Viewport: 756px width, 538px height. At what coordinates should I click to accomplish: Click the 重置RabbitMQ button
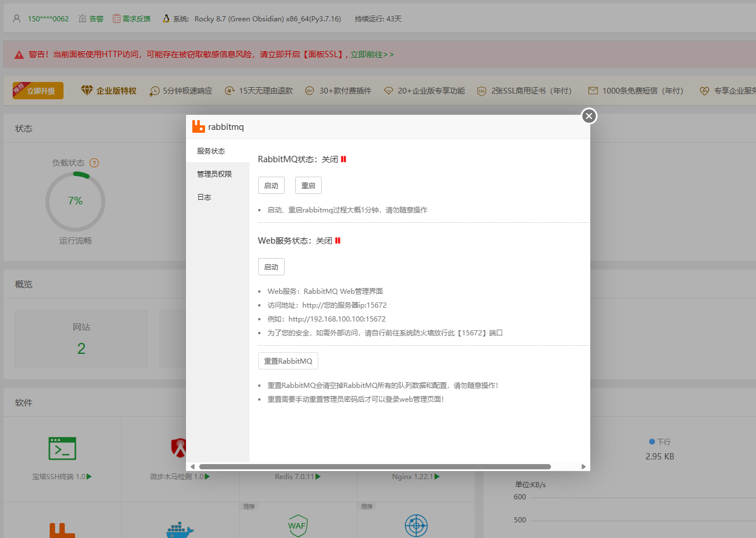(288, 361)
